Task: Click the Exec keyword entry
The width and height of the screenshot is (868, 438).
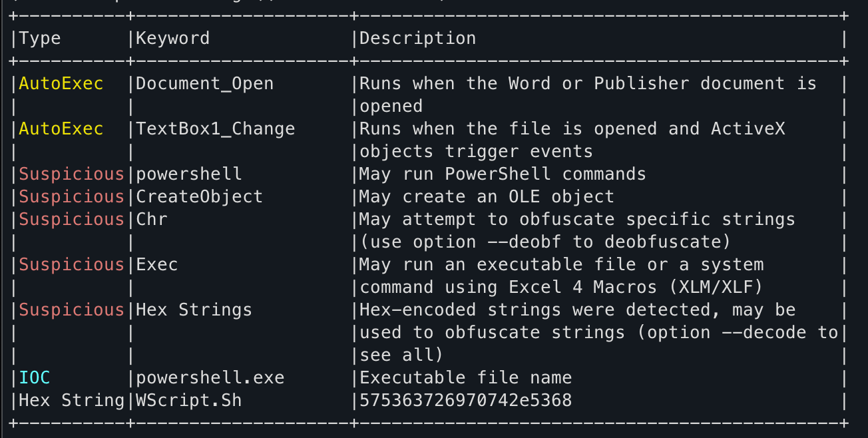Action: point(157,265)
